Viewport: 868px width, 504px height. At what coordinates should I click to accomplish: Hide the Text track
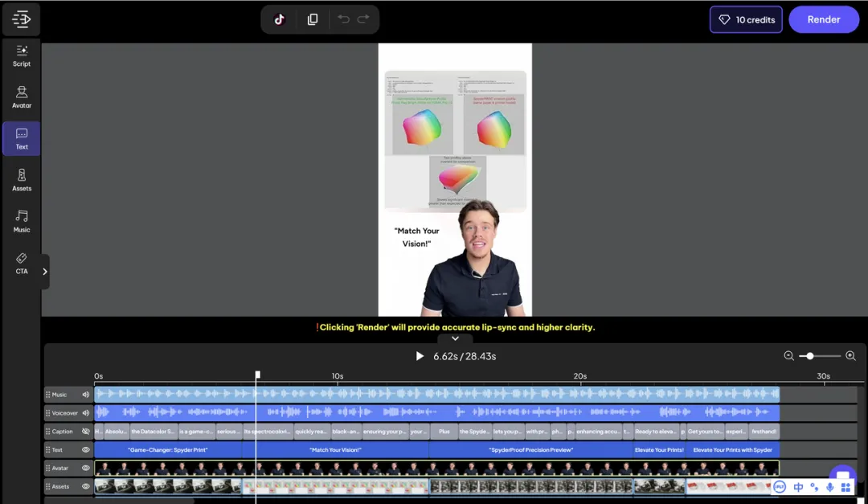coord(86,449)
